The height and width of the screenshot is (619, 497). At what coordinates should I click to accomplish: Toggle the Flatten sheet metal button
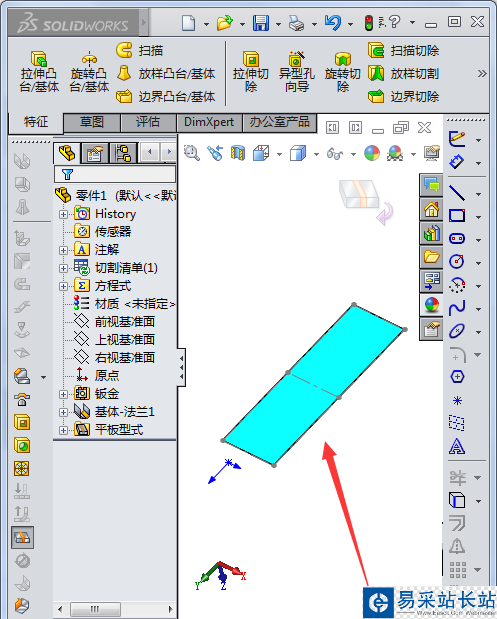pyautogui.click(x=23, y=537)
